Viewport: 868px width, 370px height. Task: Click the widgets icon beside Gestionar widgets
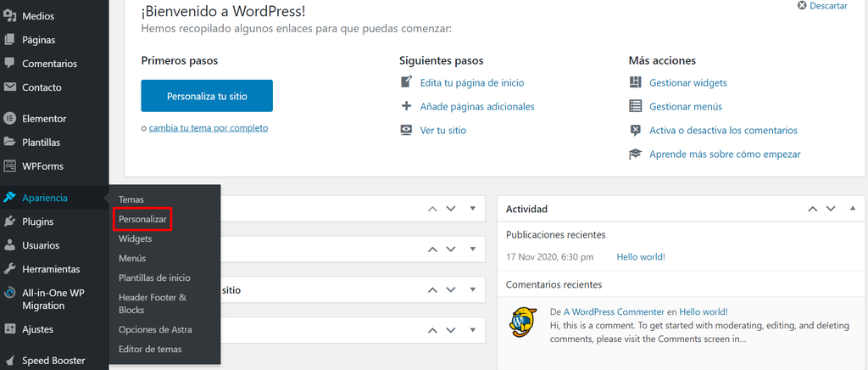click(636, 82)
